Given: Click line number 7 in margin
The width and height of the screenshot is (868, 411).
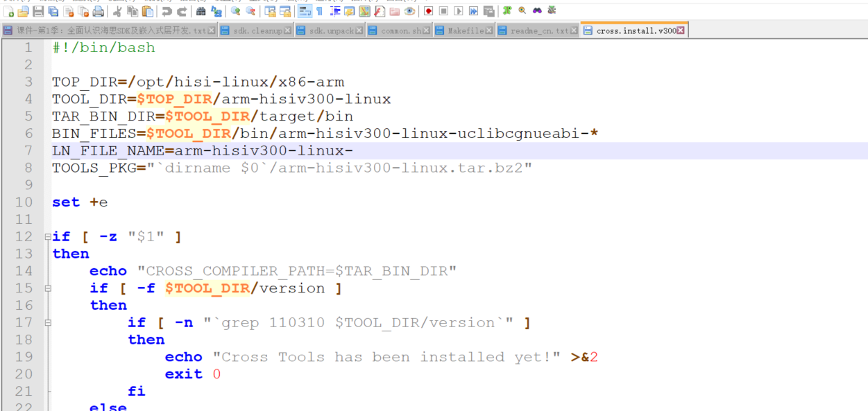Looking at the screenshot, I should (x=28, y=150).
